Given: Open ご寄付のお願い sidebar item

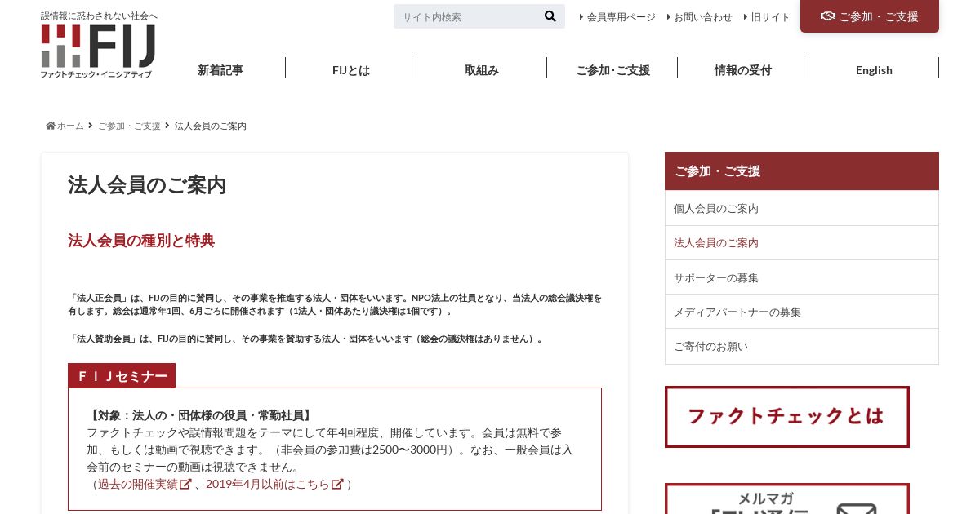Looking at the screenshot, I should click(x=802, y=346).
